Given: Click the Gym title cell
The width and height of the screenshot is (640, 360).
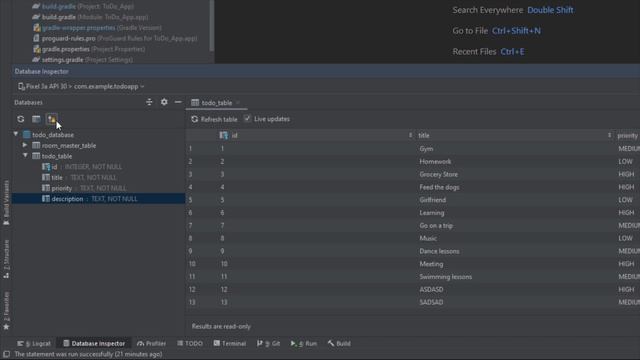Looking at the screenshot, I should tap(426, 149).
